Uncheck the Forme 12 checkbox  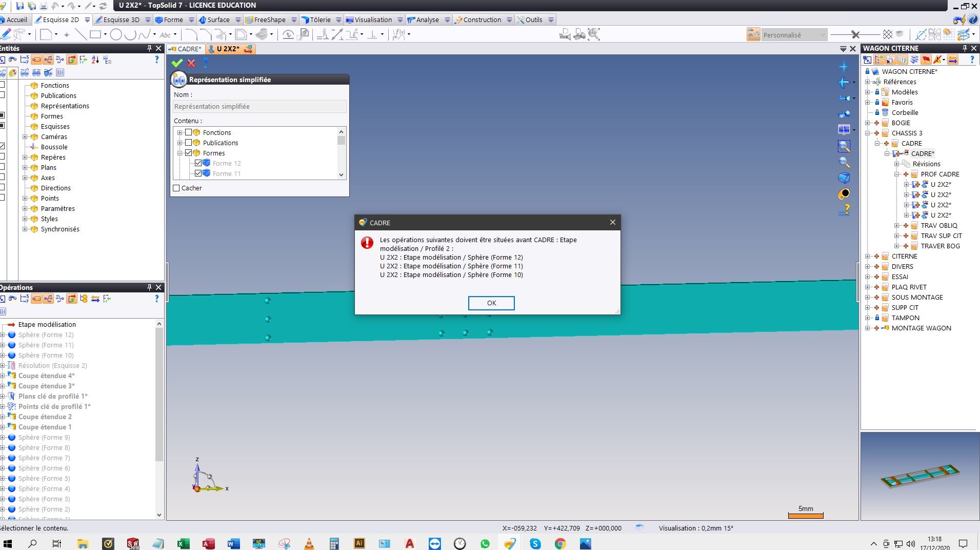[x=198, y=163]
